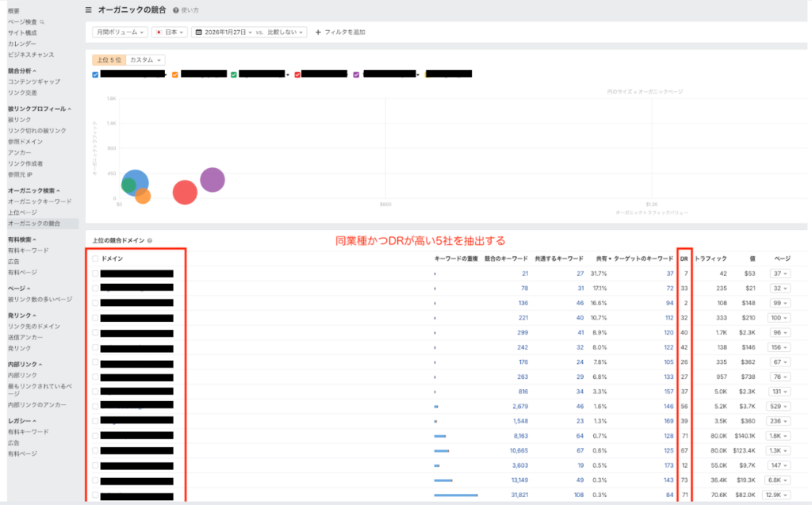Open コンテンツギャップ in the sidebar
The width and height of the screenshot is (812, 505).
click(x=33, y=82)
